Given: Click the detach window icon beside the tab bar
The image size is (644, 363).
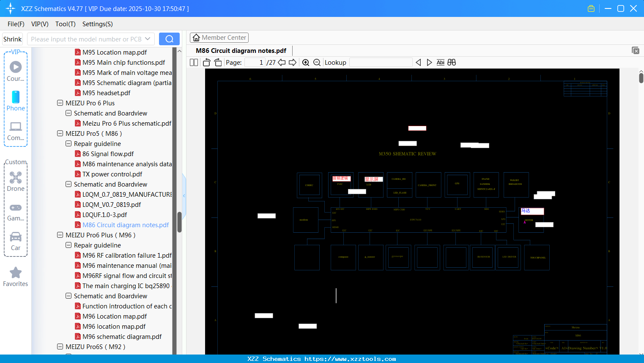Looking at the screenshot, I should [x=636, y=50].
